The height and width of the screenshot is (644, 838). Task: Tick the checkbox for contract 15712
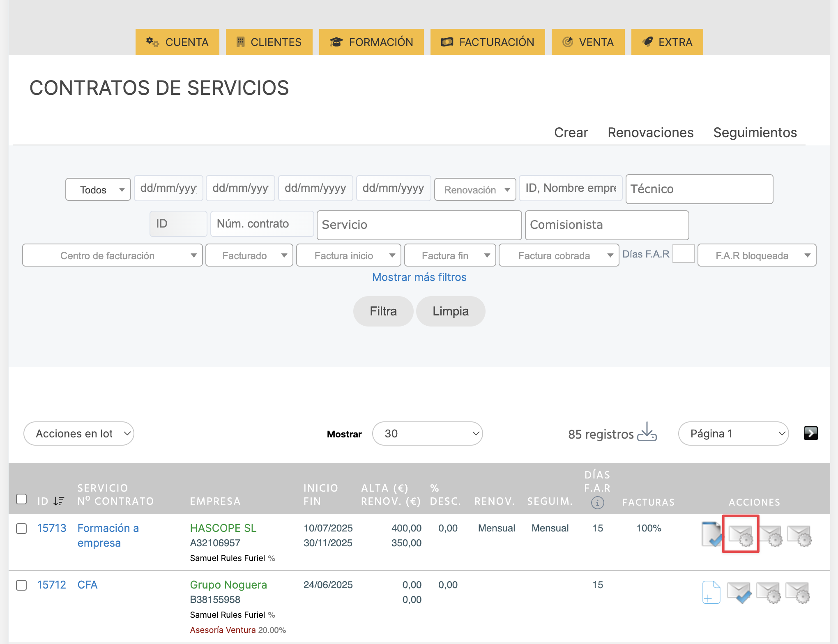pyautogui.click(x=21, y=585)
